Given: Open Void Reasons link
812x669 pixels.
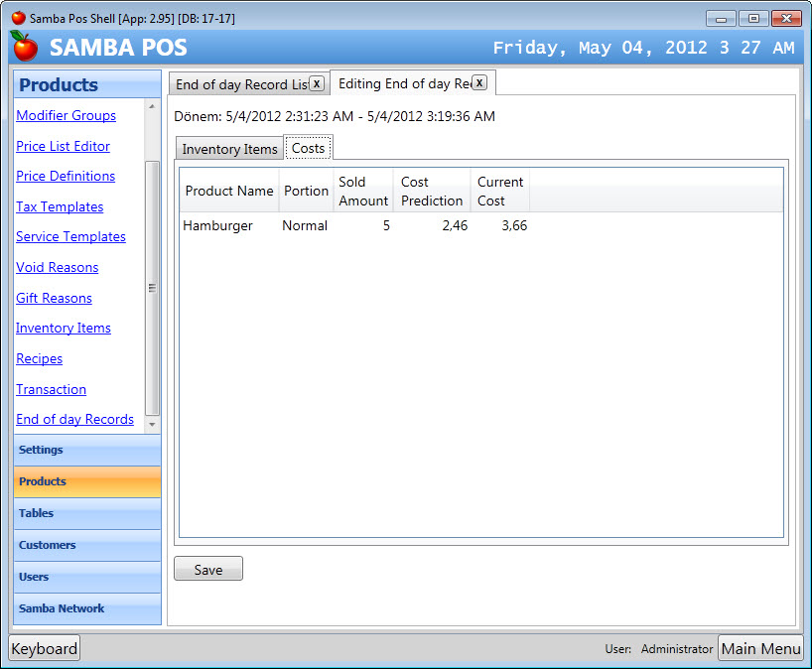Looking at the screenshot, I should (x=57, y=267).
